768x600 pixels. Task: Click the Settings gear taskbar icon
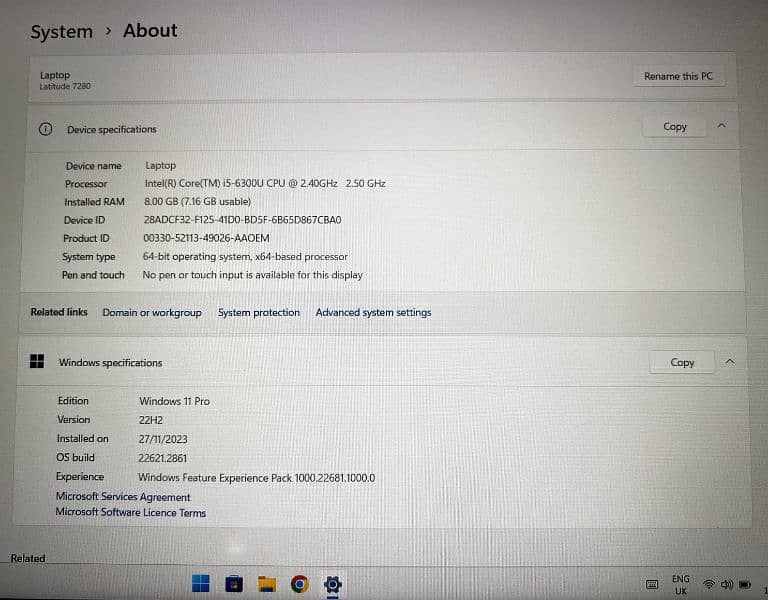tap(333, 584)
